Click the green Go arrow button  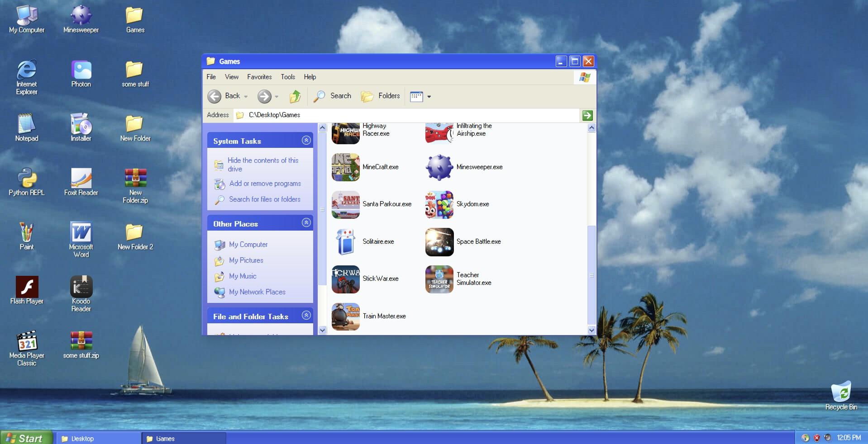(x=587, y=115)
